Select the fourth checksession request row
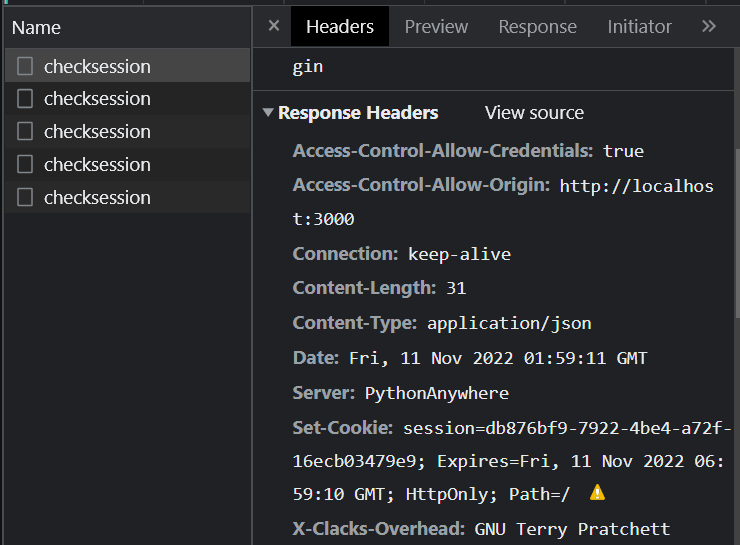The width and height of the screenshot is (740, 545). coord(127,164)
